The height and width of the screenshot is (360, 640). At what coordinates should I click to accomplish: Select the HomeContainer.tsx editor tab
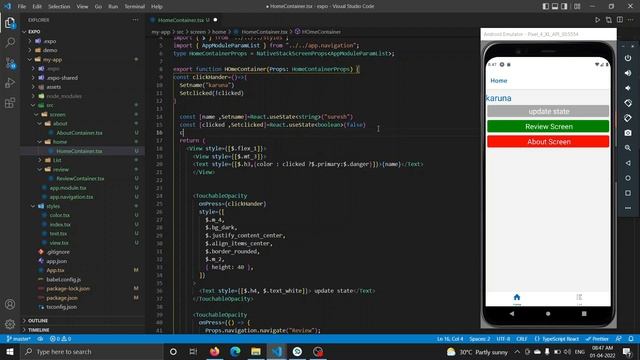[183, 20]
